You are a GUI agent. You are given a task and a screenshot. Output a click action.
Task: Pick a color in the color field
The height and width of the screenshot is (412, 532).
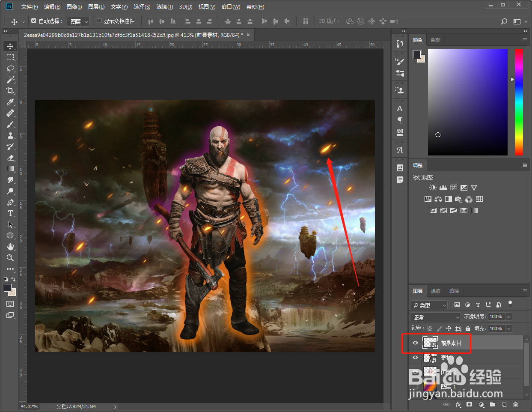468,102
